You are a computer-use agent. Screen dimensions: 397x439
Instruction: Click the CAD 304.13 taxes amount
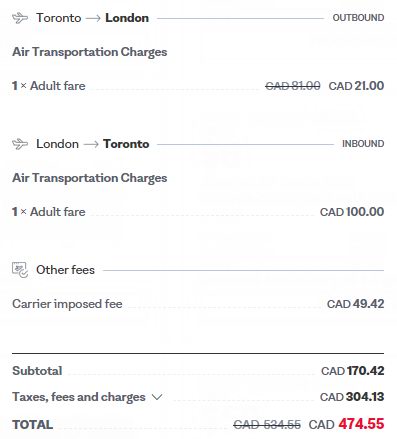[352, 397]
